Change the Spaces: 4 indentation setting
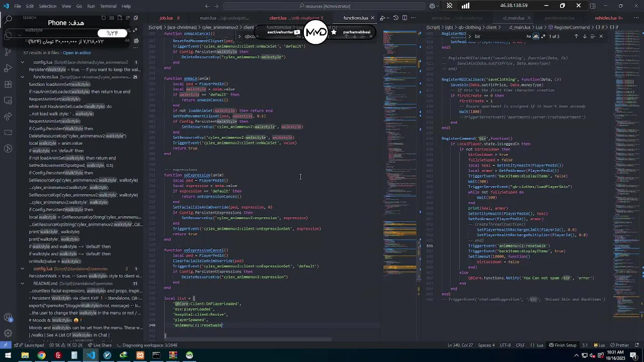Screen dimensions: 644x362 pos(487,345)
